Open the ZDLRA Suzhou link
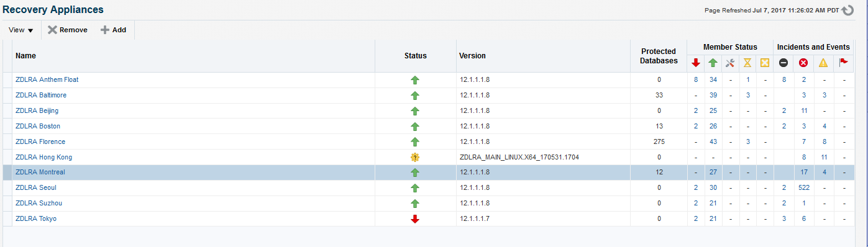Image resolution: width=868 pixels, height=247 pixels. coord(39,203)
